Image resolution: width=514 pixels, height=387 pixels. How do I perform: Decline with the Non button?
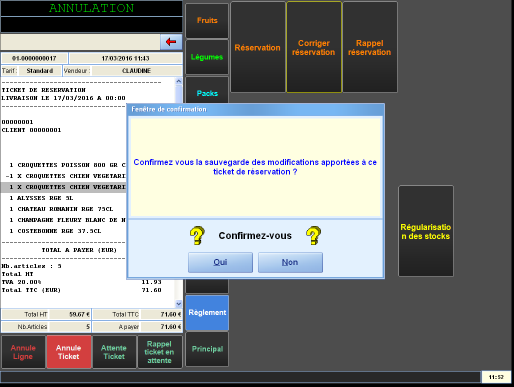[290, 262]
